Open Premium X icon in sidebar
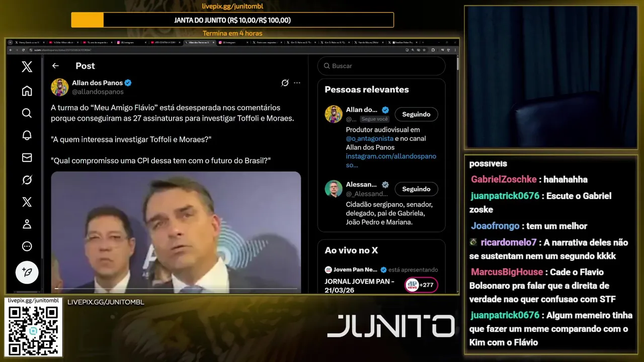The image size is (644, 362). (27, 202)
